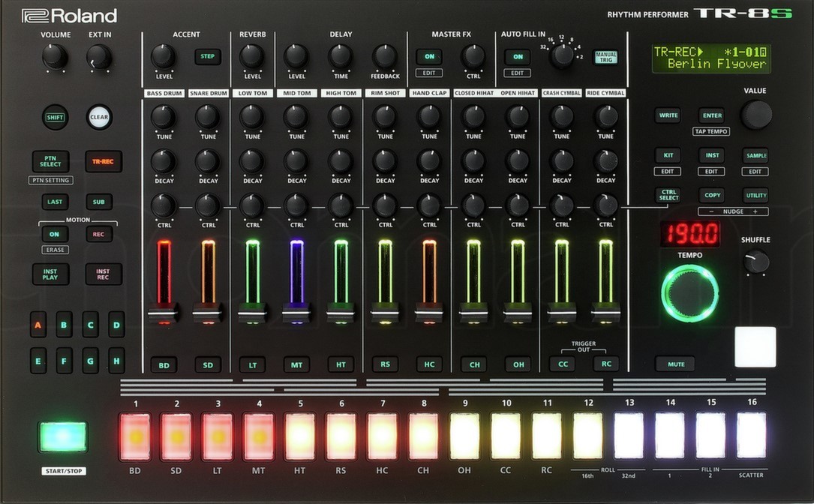Click the LCD pattern display
The width and height of the screenshot is (814, 504).
[710, 58]
